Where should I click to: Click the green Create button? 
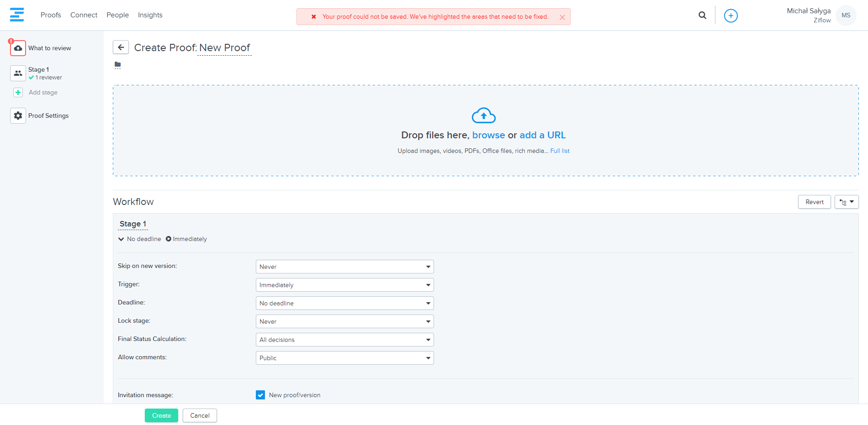(x=161, y=415)
